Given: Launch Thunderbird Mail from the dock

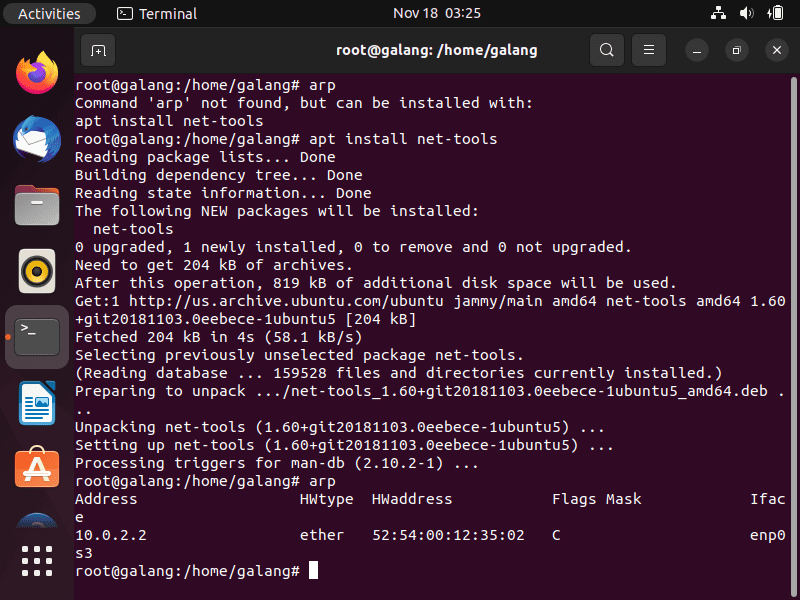Looking at the screenshot, I should (37, 139).
